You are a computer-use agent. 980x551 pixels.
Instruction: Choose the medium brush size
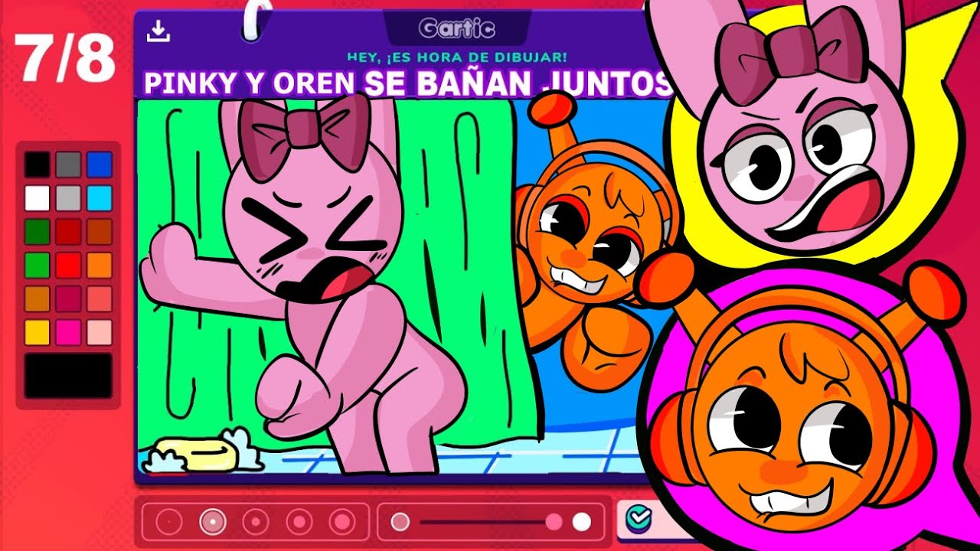click(x=255, y=522)
